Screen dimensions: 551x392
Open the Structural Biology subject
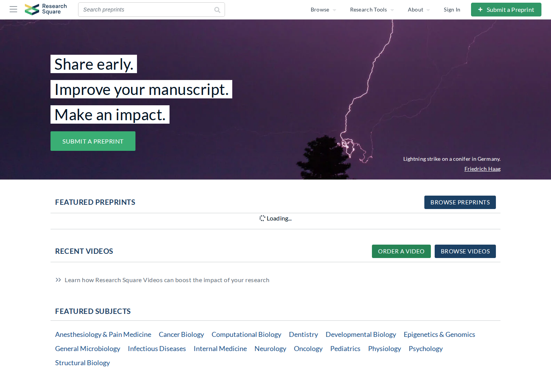(x=82, y=363)
